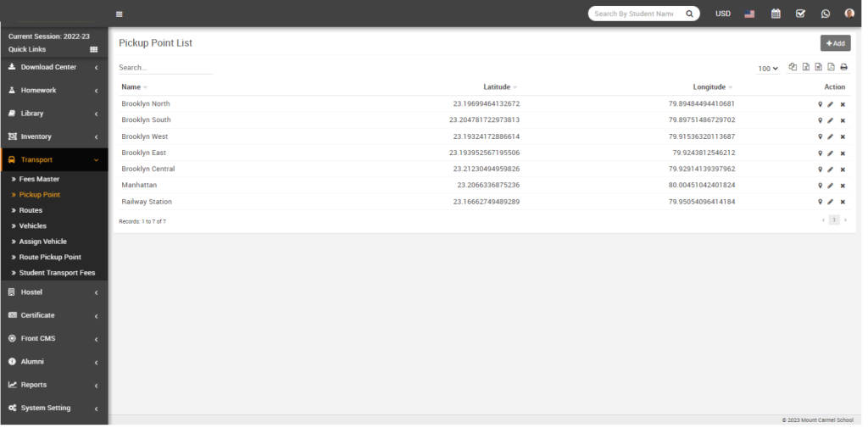Copy table data icon
Screen dimensions: 868x428
793,67
